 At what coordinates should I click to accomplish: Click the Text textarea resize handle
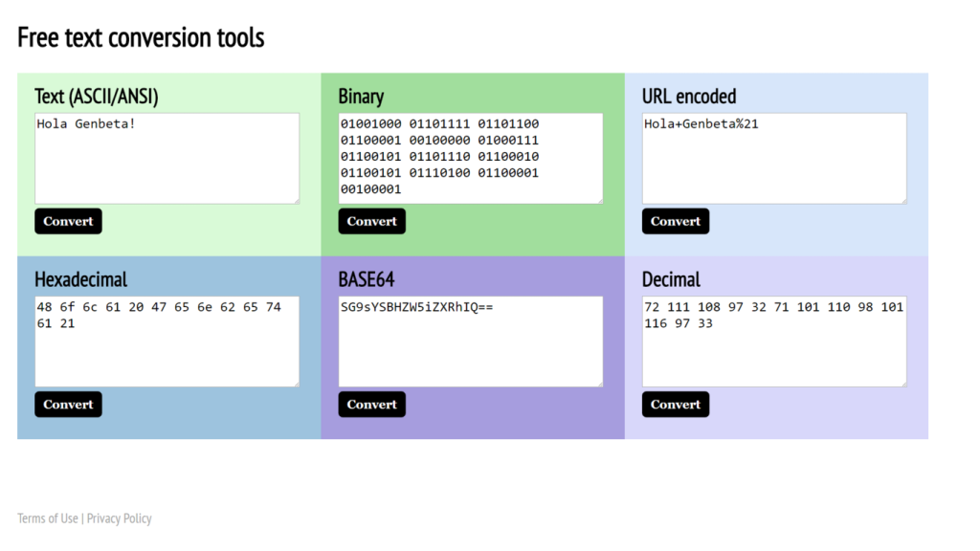point(297,201)
